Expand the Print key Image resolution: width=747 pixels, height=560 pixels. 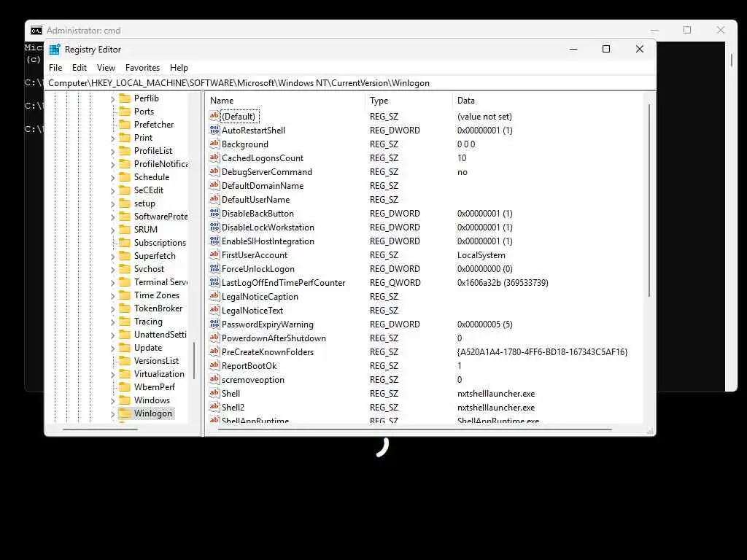pos(112,139)
